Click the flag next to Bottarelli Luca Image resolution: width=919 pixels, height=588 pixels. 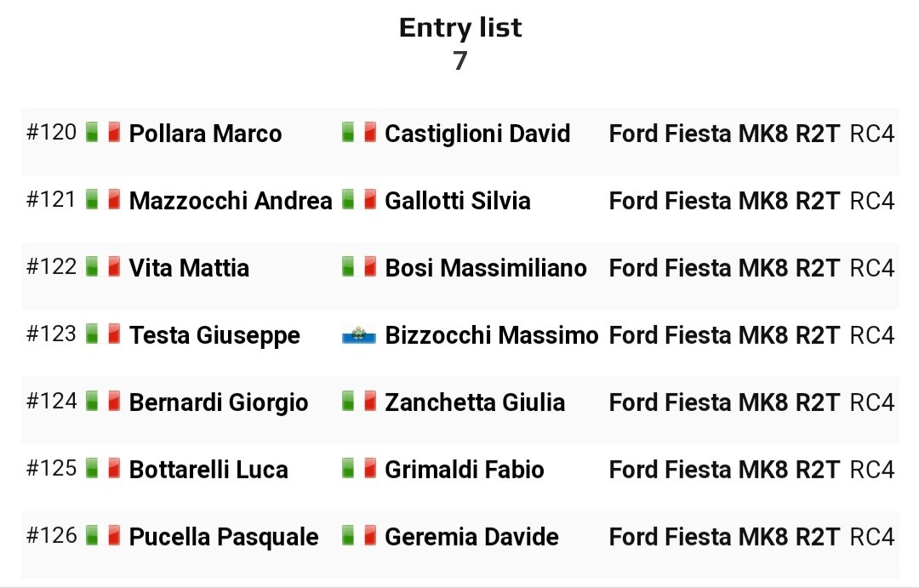[x=103, y=469]
